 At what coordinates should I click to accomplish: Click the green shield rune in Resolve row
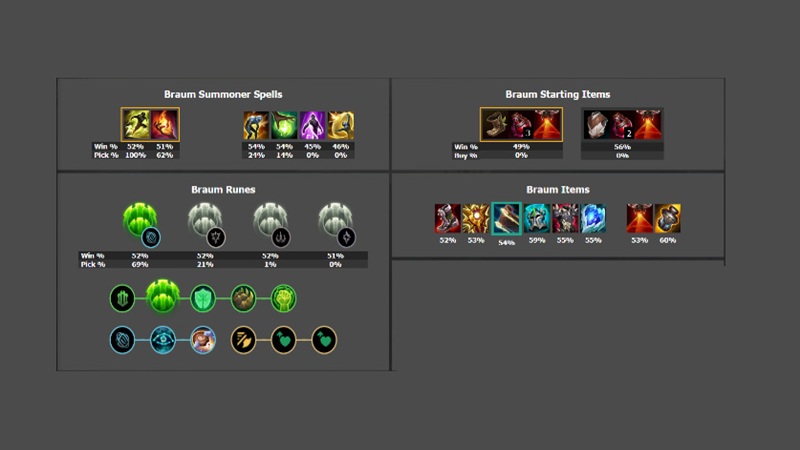click(203, 298)
